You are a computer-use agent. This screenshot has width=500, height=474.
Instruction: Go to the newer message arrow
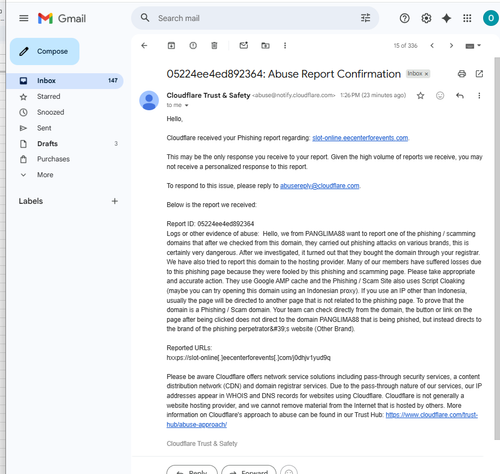432,46
